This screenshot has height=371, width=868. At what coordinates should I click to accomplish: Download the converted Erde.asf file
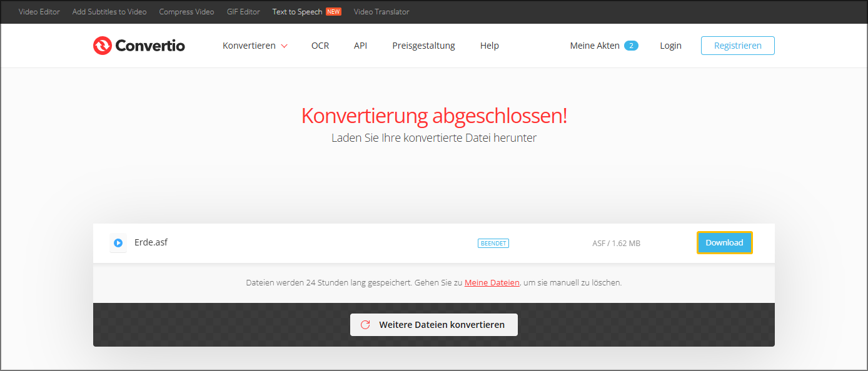click(724, 242)
